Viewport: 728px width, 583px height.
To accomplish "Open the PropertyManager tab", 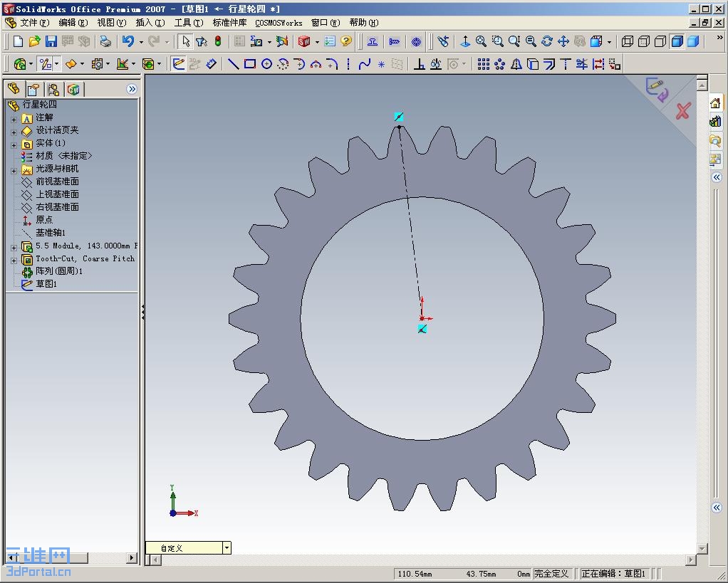I will (33, 88).
